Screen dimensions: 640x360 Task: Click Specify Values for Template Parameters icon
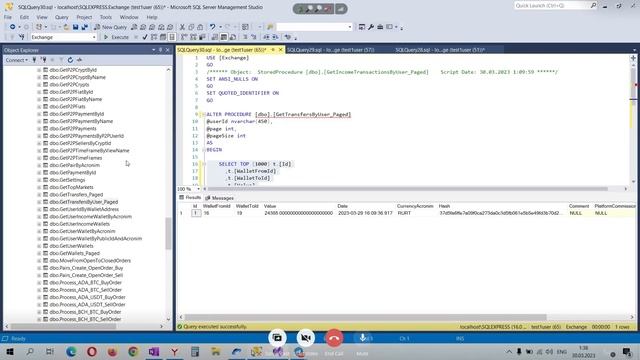click(x=288, y=37)
